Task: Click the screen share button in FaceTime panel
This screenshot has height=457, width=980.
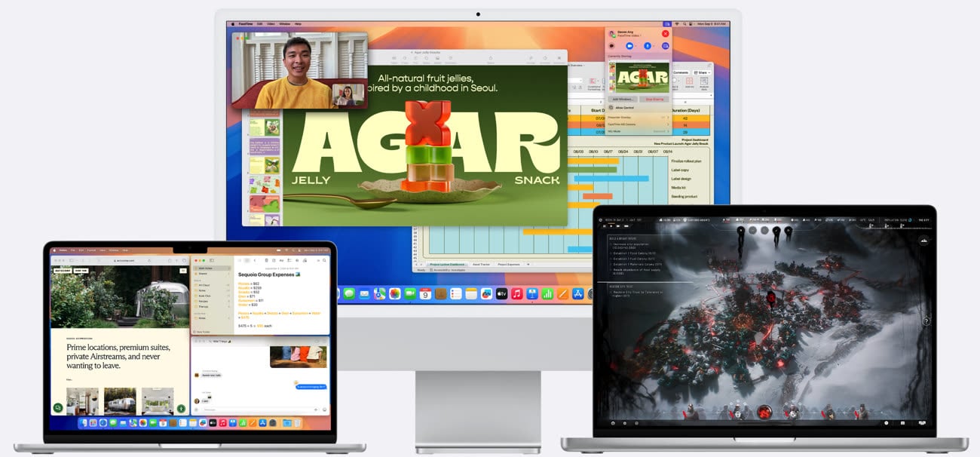Action: pos(666,46)
